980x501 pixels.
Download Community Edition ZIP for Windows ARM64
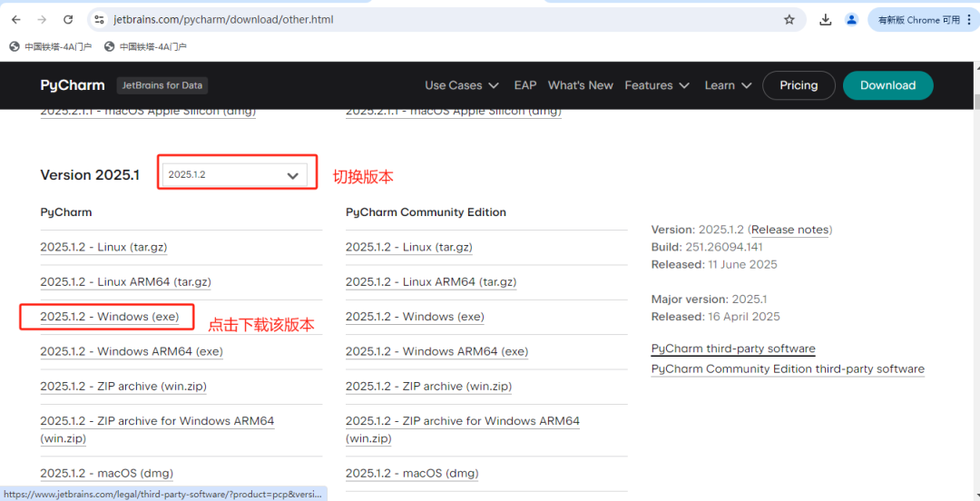click(463, 429)
